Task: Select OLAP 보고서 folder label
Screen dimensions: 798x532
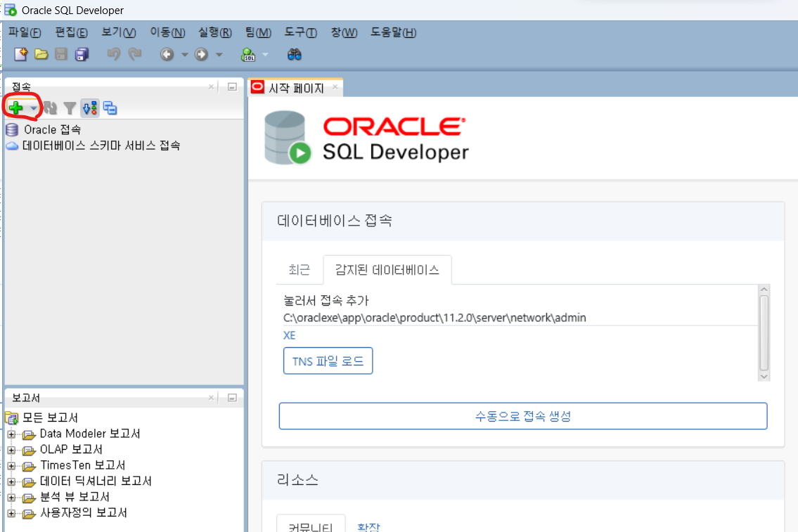Action: 71,450
